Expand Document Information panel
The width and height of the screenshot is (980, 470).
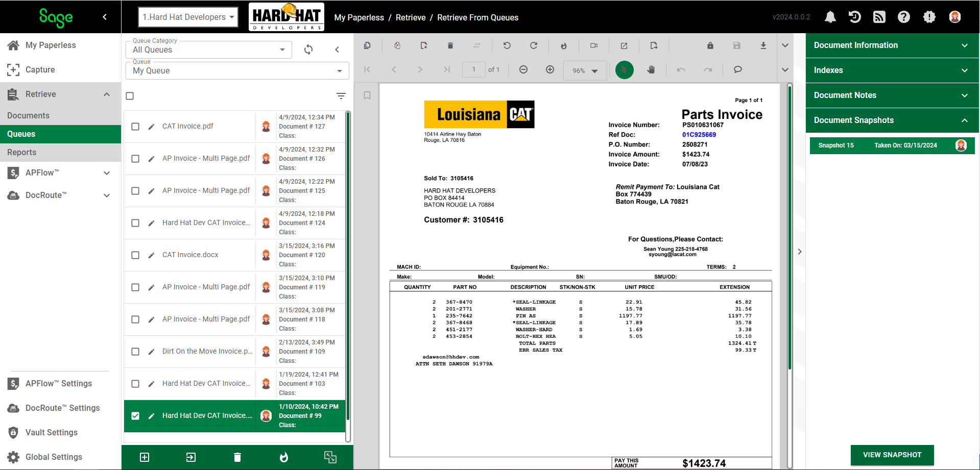pos(892,45)
